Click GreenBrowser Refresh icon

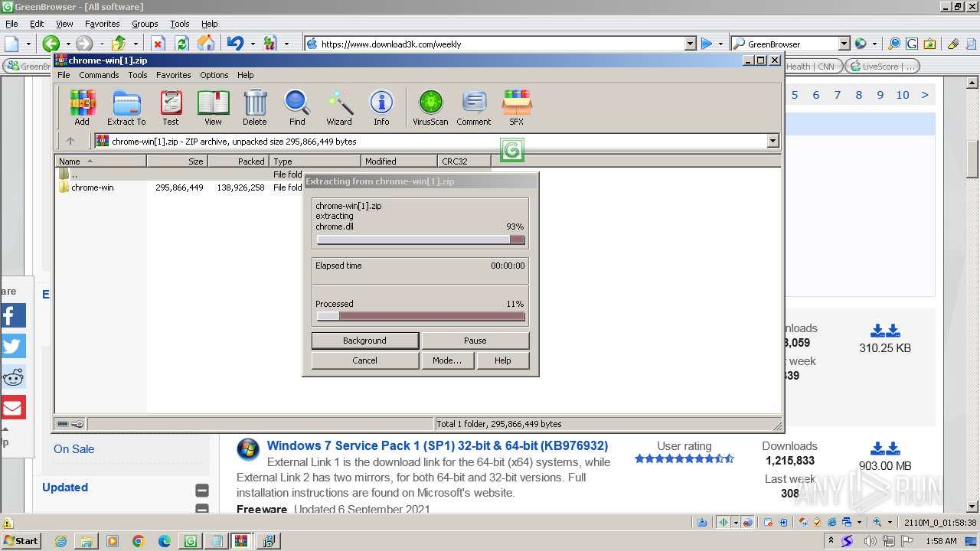click(182, 44)
